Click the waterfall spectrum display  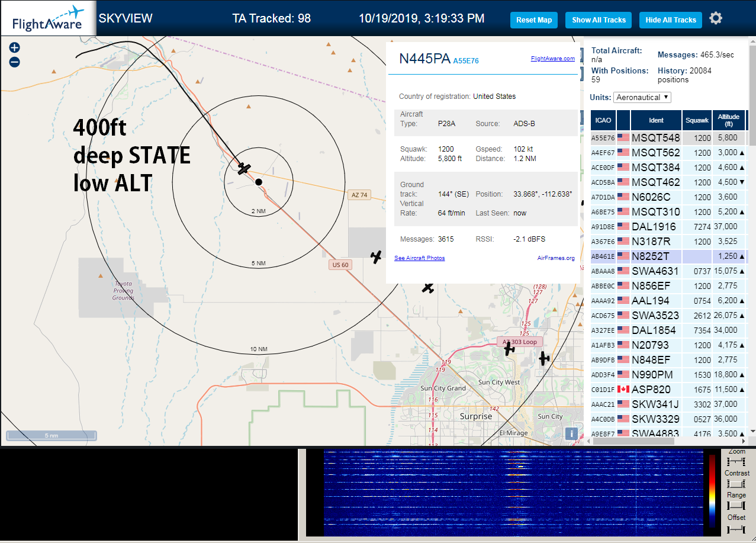(514, 493)
